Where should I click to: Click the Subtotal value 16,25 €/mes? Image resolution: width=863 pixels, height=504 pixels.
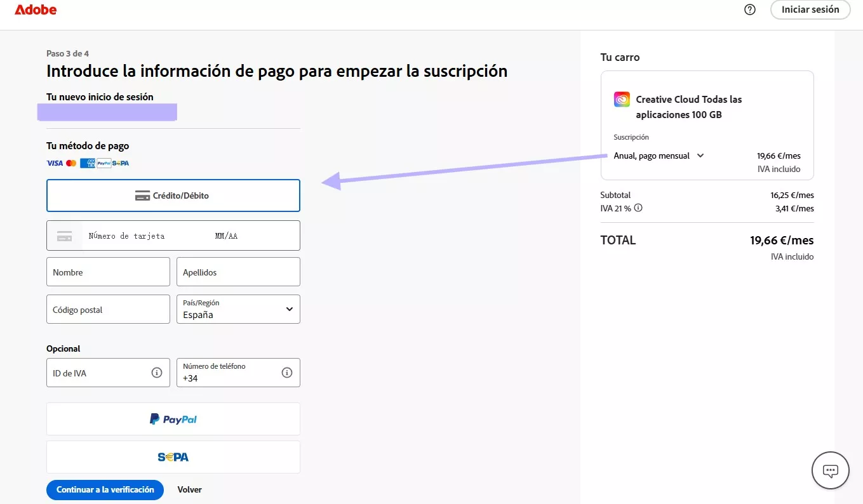pos(792,195)
